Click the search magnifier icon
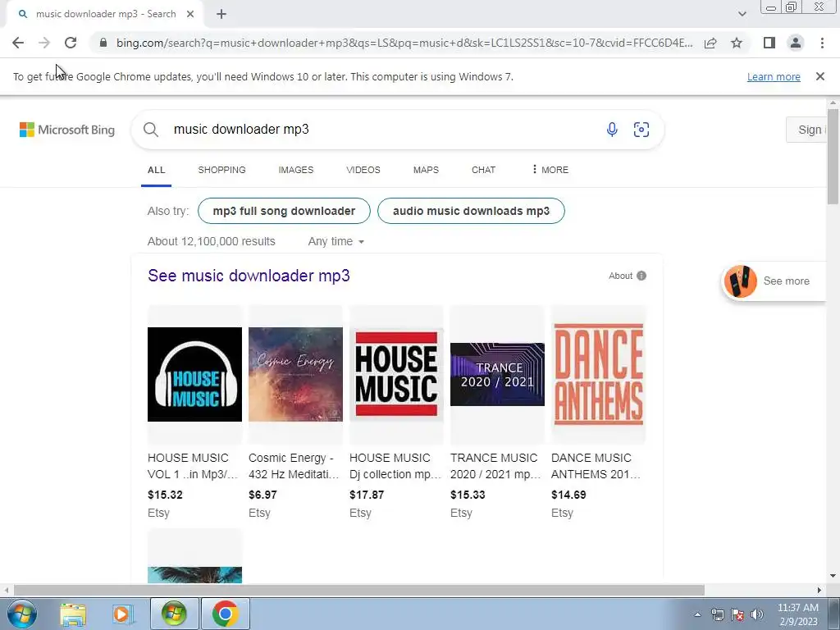The height and width of the screenshot is (630, 840). point(151,130)
